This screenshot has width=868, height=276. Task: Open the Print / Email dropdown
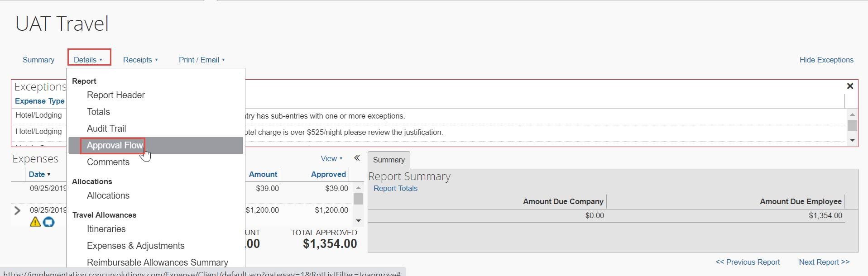coord(202,60)
